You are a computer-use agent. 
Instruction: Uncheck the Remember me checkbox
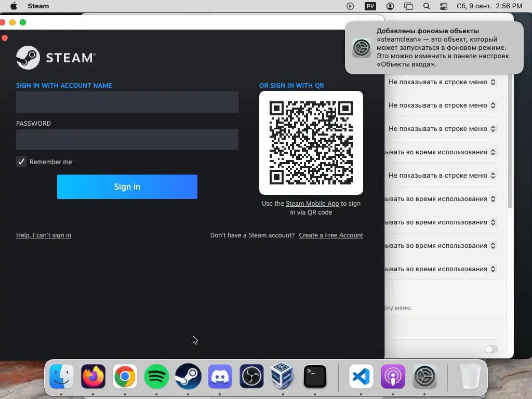click(21, 162)
